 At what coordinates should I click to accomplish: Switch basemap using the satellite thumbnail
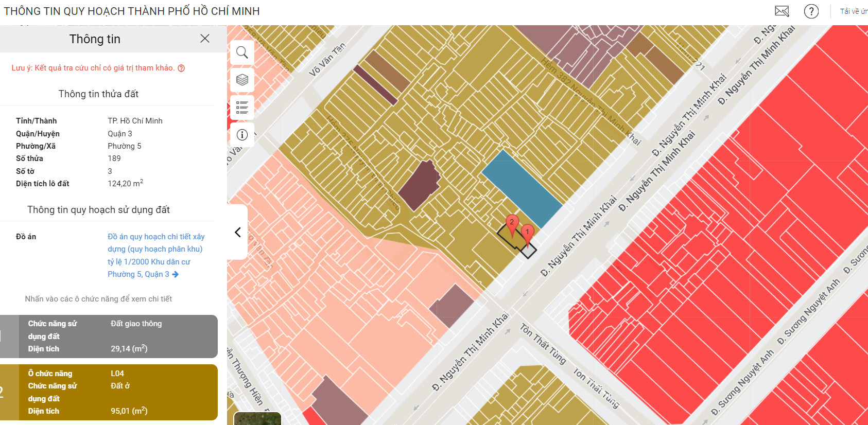coord(257,418)
